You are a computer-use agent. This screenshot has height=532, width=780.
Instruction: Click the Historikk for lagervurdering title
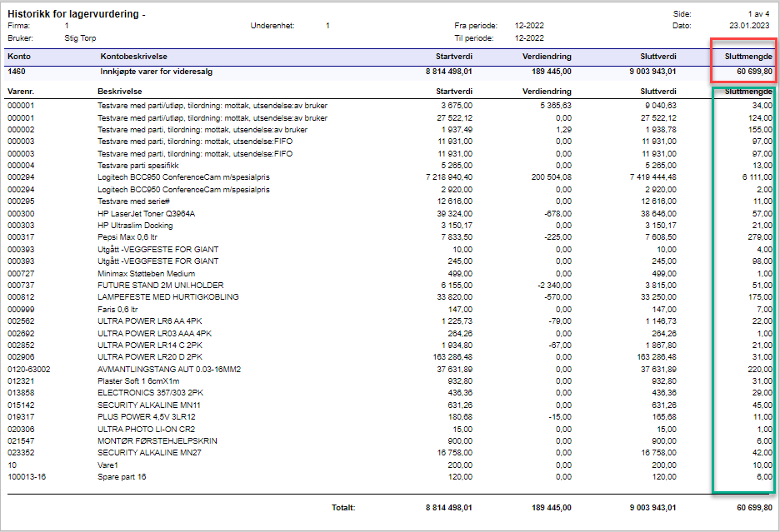[73, 14]
